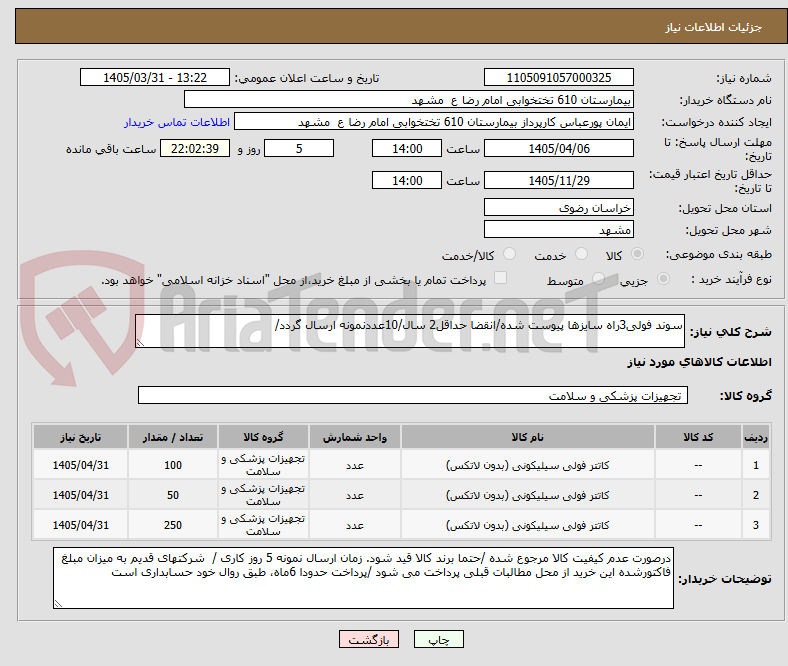Click the remaining days field showing 5
788x666 pixels.
pyautogui.click(x=299, y=148)
